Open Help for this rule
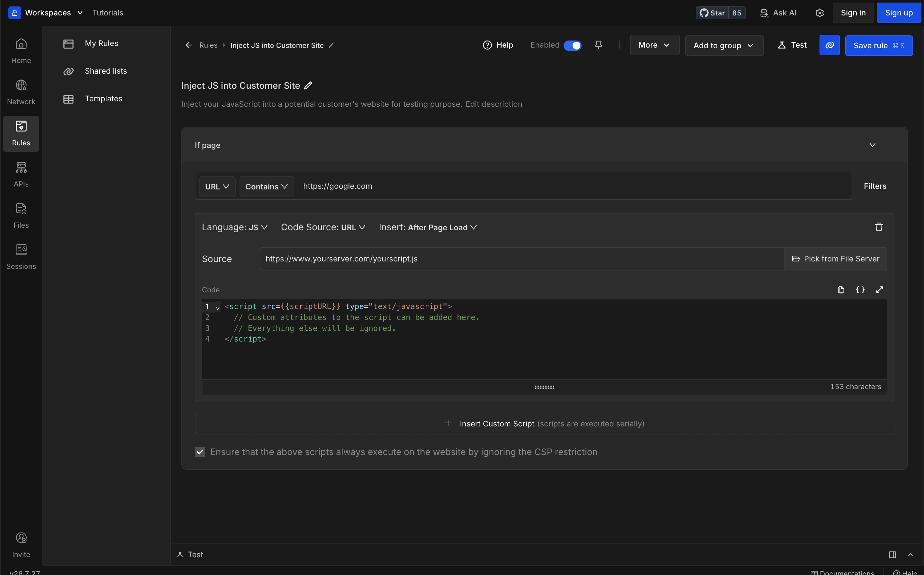This screenshot has width=924, height=575. coord(498,45)
